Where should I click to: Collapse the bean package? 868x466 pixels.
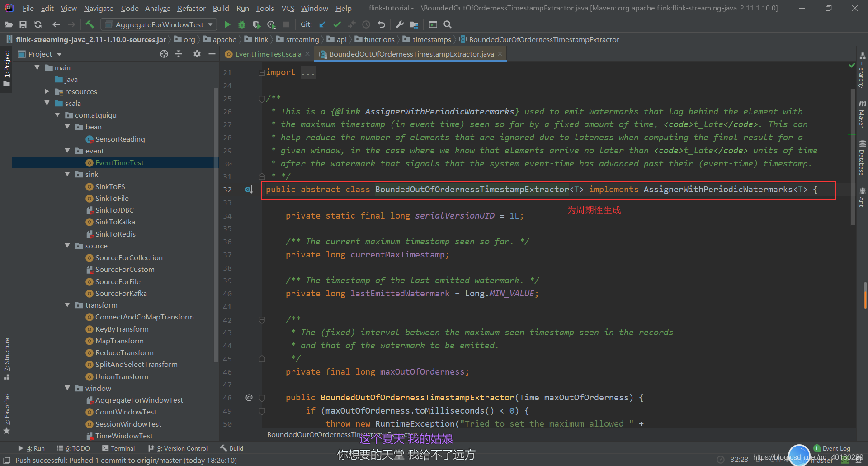point(67,127)
